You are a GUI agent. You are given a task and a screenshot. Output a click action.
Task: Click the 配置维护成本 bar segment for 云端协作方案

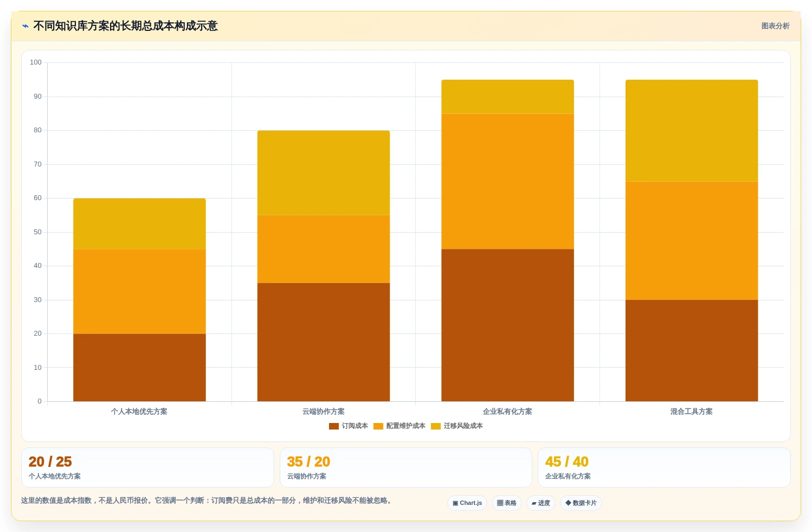click(x=324, y=249)
